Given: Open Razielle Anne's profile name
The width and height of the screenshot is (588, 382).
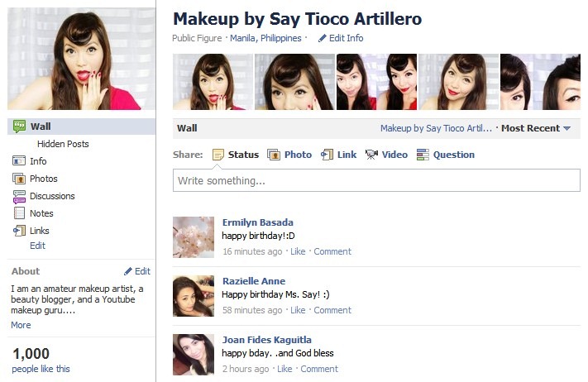Looking at the screenshot, I should pyautogui.click(x=254, y=281).
